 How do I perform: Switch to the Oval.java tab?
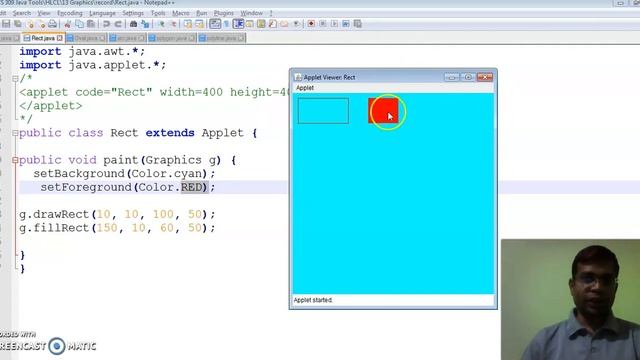(86, 38)
